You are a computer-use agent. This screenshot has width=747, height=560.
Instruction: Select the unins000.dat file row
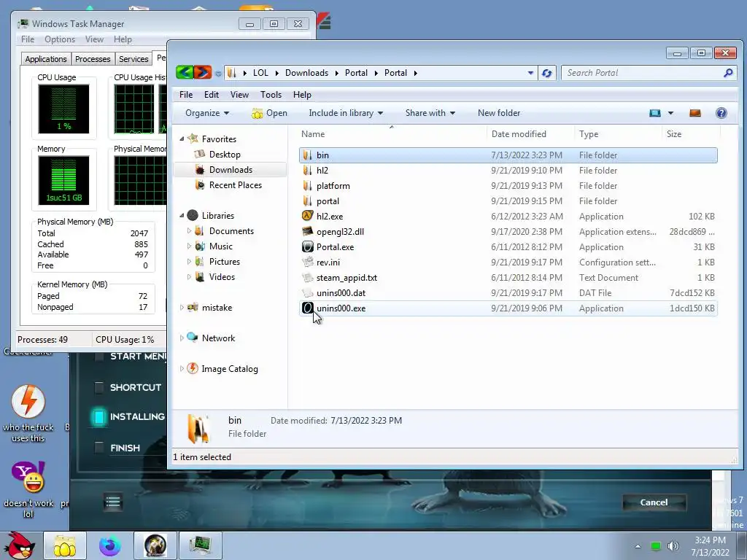508,293
